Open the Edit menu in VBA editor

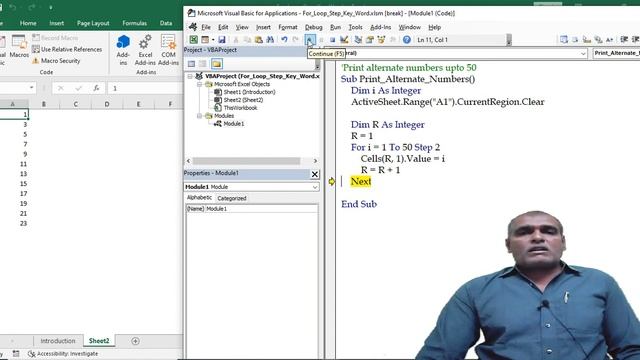coord(223,27)
